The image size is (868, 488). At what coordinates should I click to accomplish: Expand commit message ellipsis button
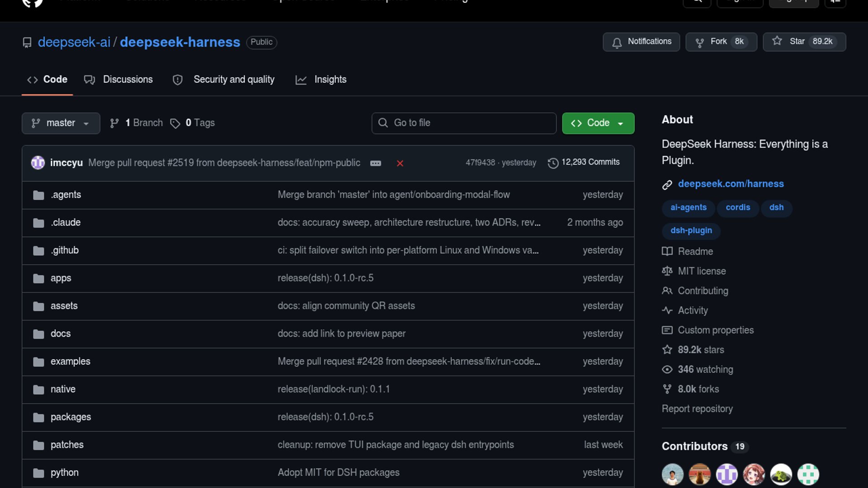pos(376,163)
